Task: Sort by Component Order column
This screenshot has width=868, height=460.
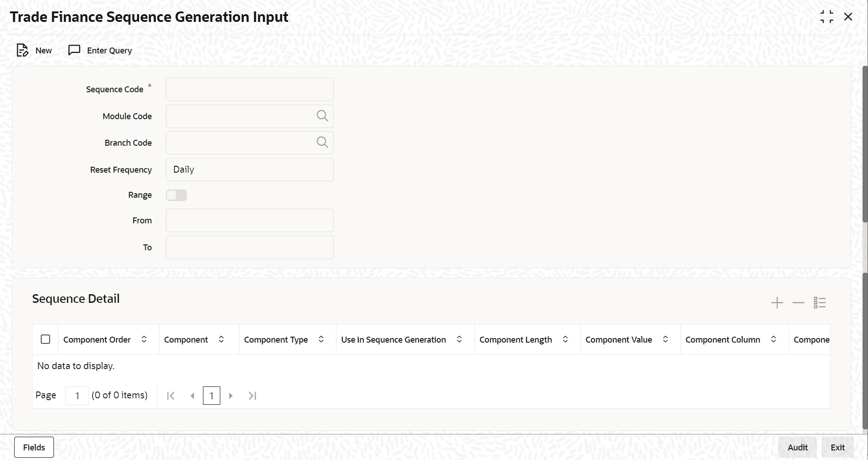Action: pyautogui.click(x=144, y=339)
